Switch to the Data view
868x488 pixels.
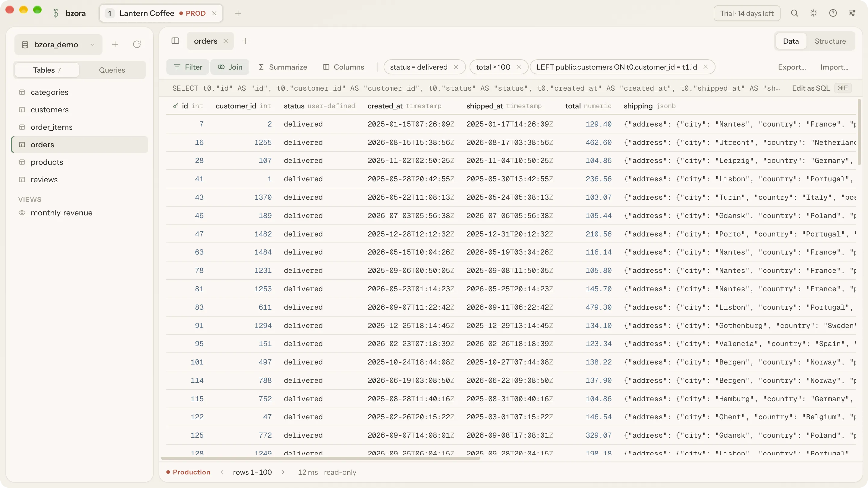[x=791, y=41]
